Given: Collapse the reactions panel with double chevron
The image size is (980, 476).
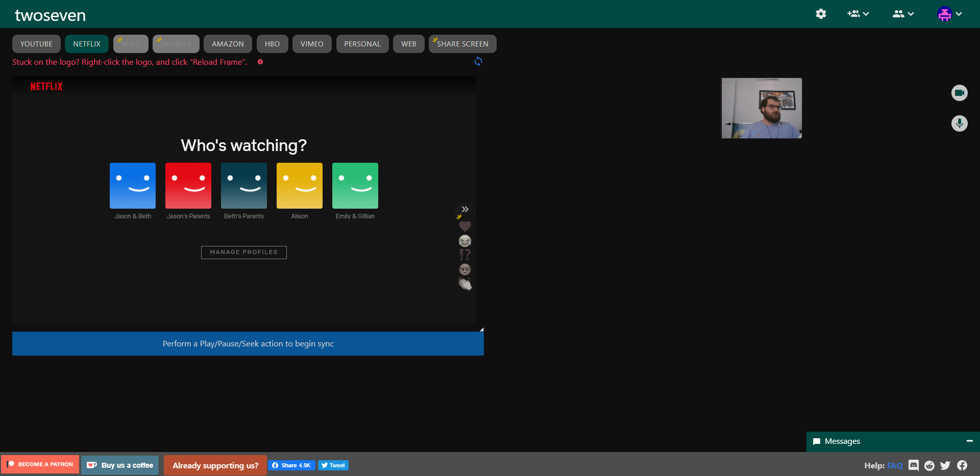Looking at the screenshot, I should [465, 209].
